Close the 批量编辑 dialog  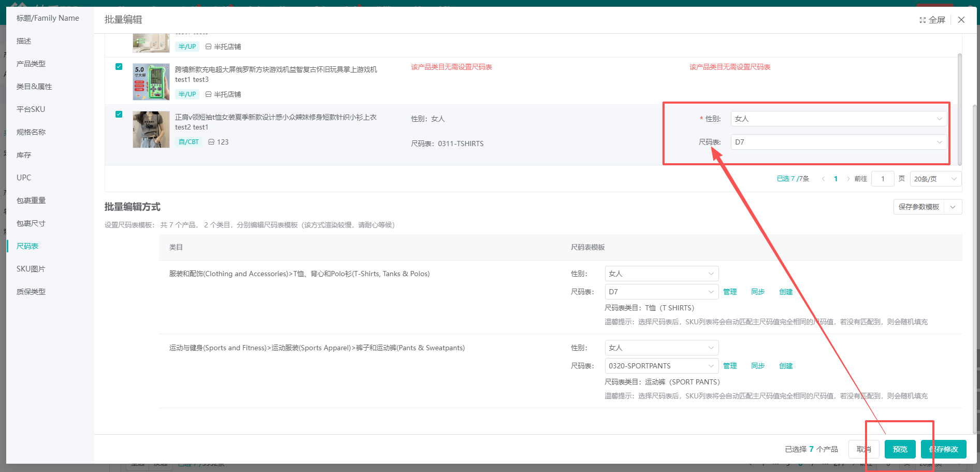coord(961,20)
